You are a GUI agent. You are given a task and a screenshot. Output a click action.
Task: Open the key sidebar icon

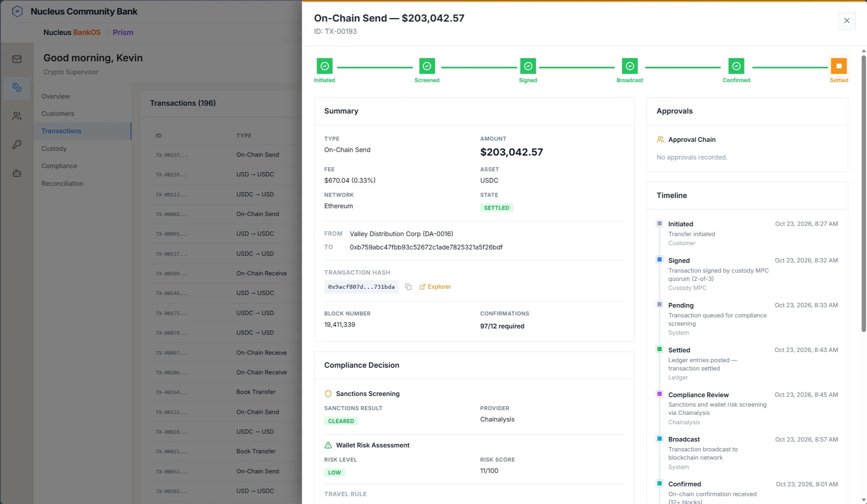coord(17,145)
